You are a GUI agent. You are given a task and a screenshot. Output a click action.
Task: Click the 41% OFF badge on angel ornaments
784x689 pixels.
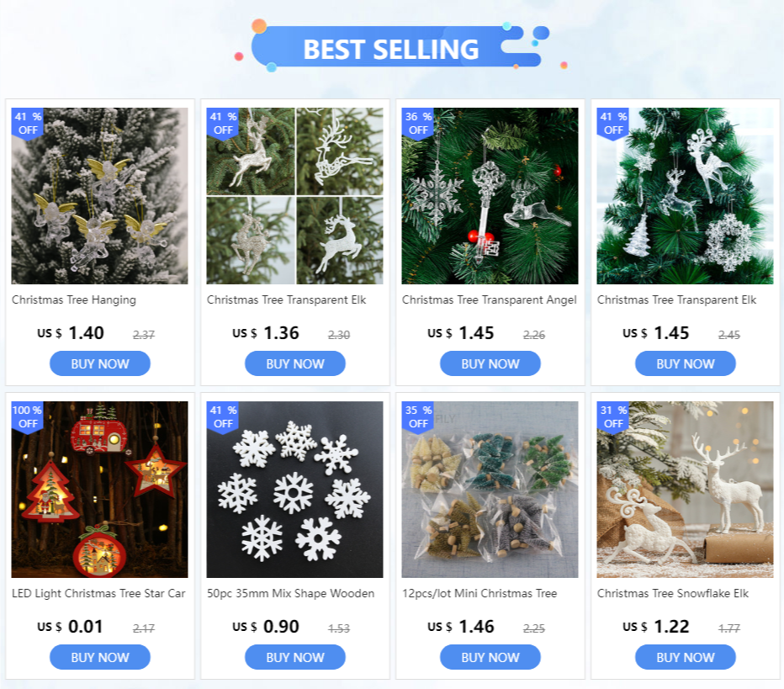28,124
